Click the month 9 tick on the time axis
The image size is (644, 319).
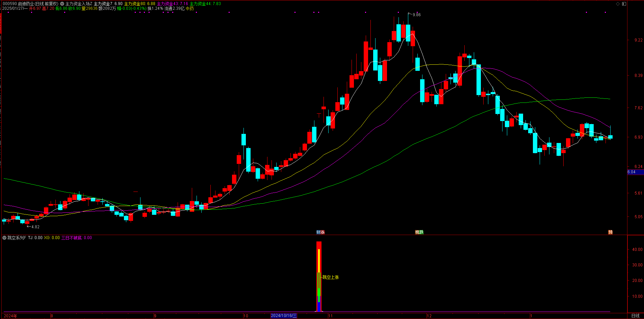click(155, 316)
